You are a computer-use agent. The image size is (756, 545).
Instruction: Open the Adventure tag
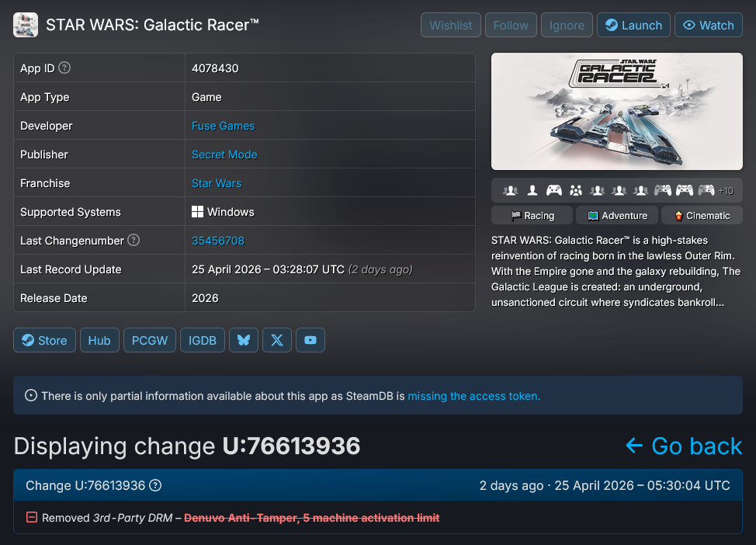point(617,216)
